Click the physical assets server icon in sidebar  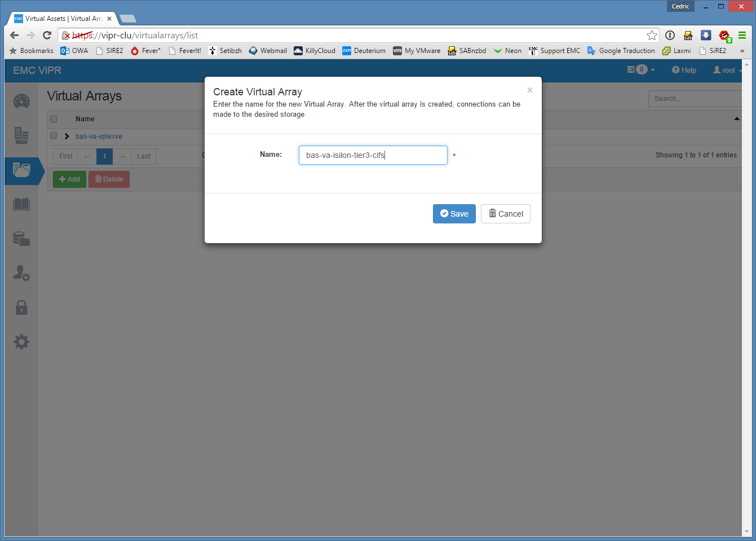21,135
